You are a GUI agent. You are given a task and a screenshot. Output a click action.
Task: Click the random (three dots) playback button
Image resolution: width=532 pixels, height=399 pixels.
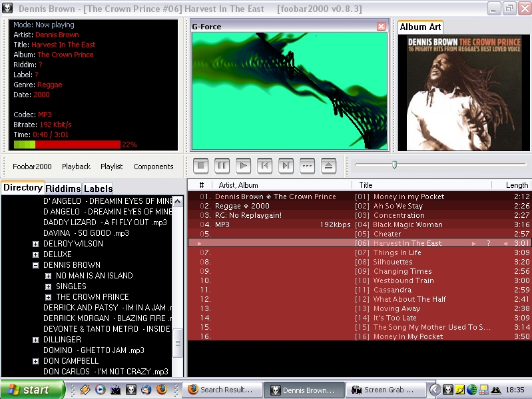(x=308, y=166)
